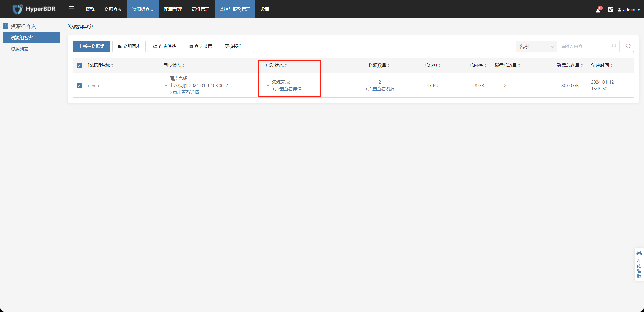Sort by 同步状态 column arrows

pos(183,65)
